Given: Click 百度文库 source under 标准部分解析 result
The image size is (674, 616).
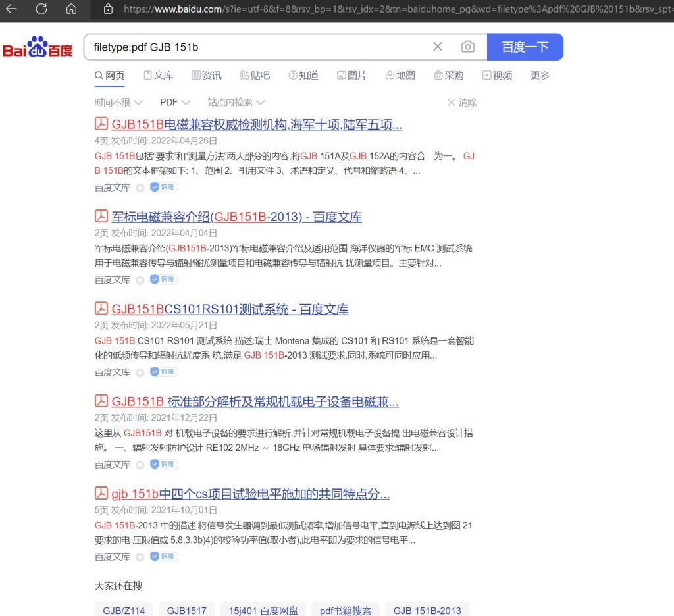Looking at the screenshot, I should pos(112,465).
